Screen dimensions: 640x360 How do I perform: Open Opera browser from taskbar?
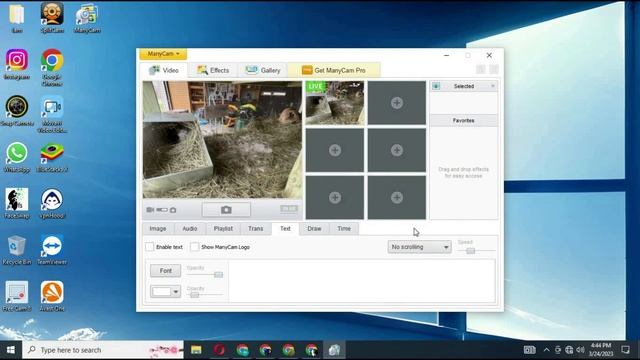pos(219,350)
